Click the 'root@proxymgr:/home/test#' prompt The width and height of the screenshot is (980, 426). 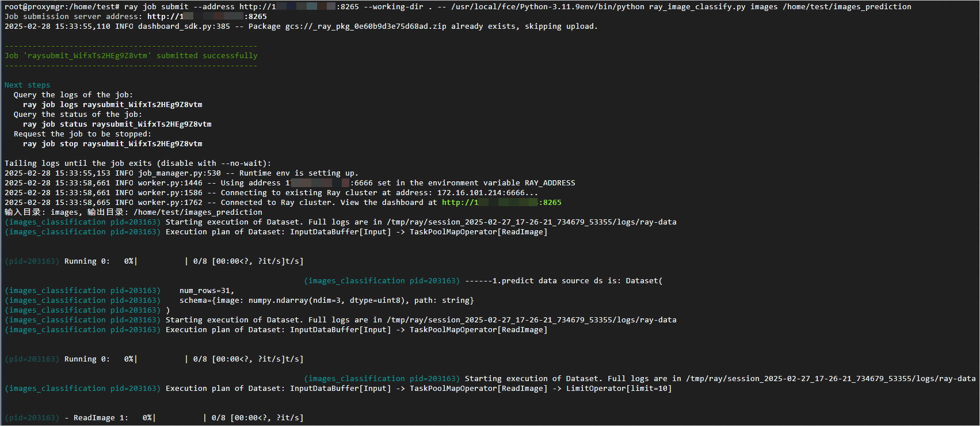62,7
